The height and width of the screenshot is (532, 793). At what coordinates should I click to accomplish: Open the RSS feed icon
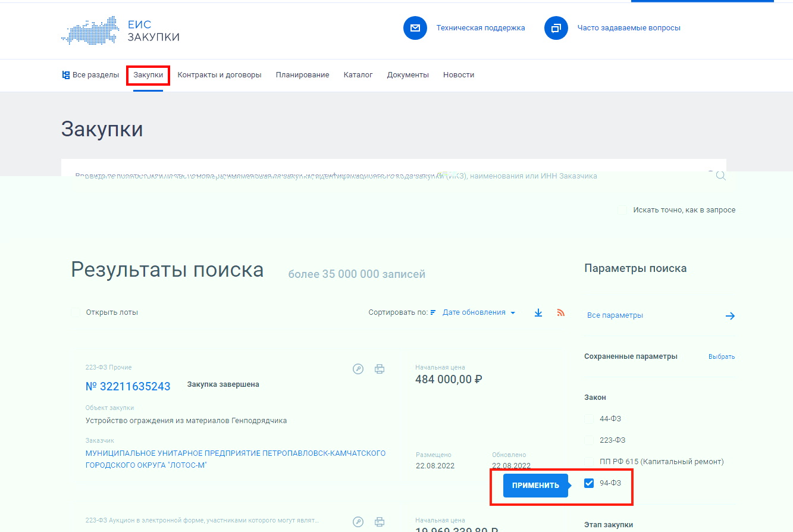point(560,312)
